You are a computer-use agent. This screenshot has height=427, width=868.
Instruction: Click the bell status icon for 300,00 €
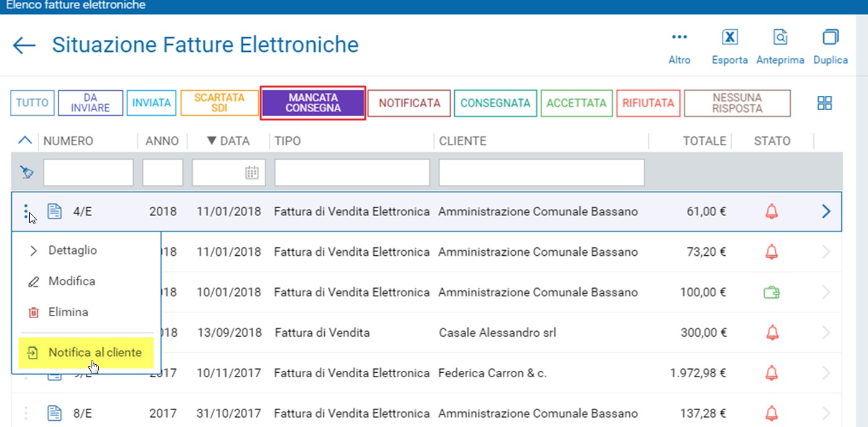772,332
